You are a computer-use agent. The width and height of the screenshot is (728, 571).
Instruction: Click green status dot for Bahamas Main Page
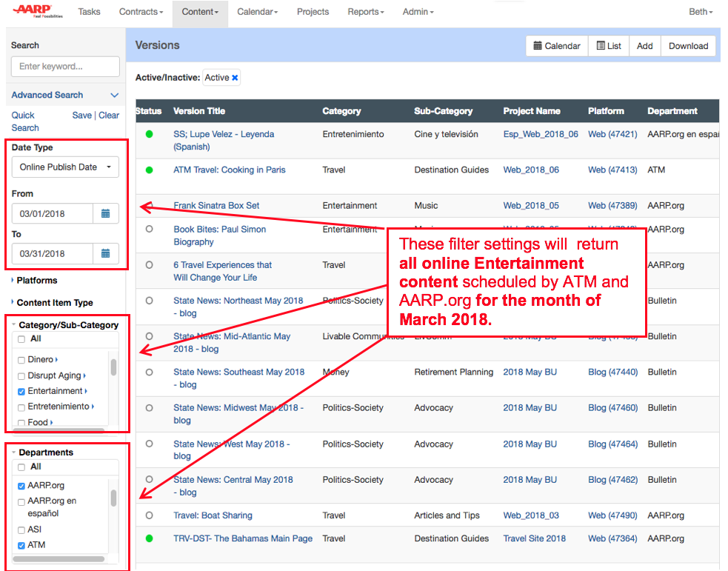click(149, 538)
